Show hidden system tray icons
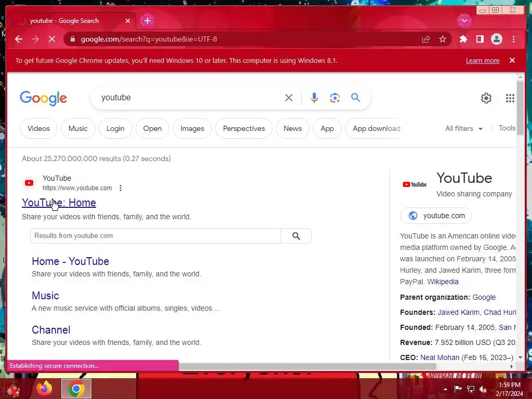 coord(445,389)
